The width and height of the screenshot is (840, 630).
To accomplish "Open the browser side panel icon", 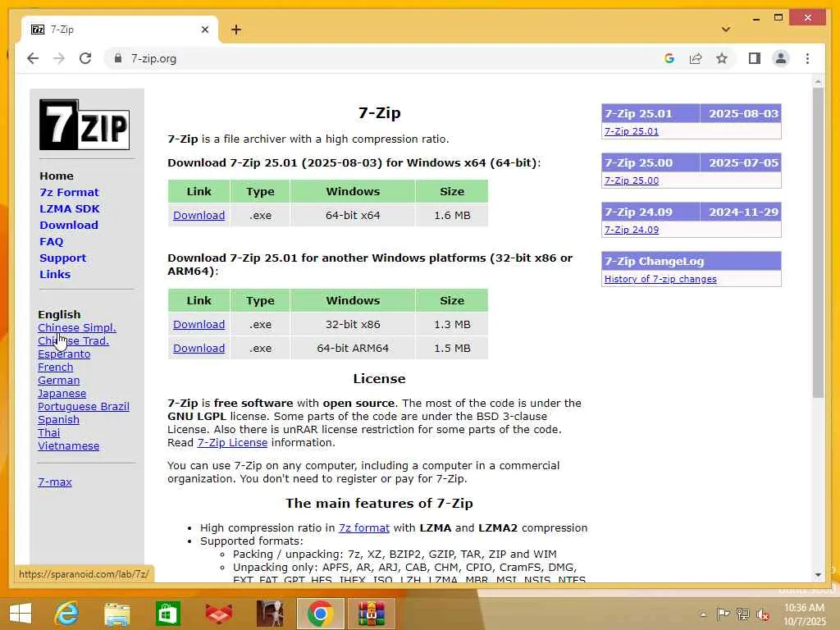I will coord(755,58).
